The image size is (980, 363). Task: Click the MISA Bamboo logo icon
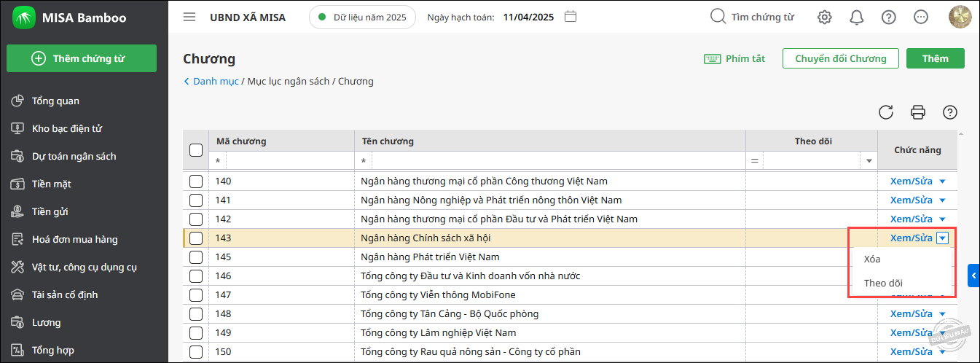(24, 17)
